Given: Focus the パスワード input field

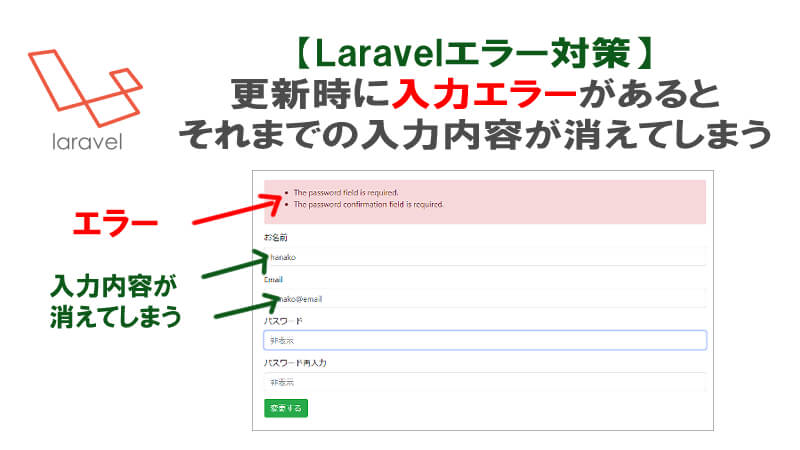Looking at the screenshot, I should [x=485, y=340].
